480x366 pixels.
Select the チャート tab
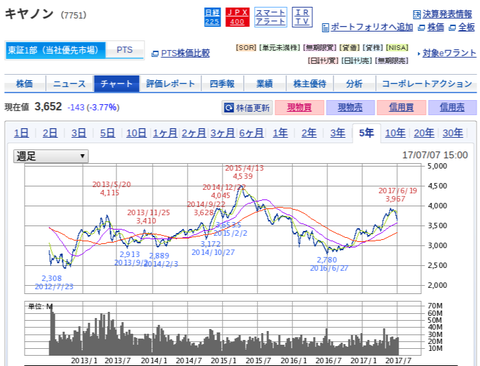[x=117, y=84]
